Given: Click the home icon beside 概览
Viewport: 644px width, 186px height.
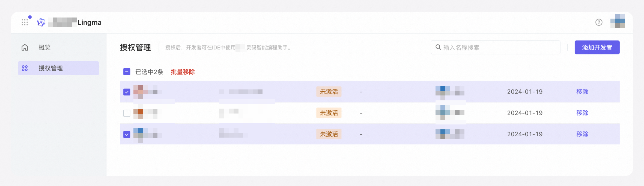Looking at the screenshot, I should pos(25,47).
